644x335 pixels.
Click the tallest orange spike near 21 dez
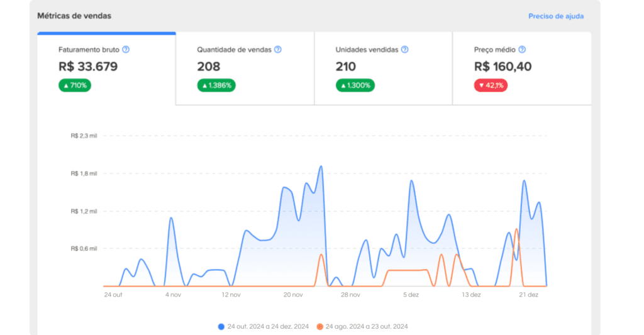pos(516,229)
